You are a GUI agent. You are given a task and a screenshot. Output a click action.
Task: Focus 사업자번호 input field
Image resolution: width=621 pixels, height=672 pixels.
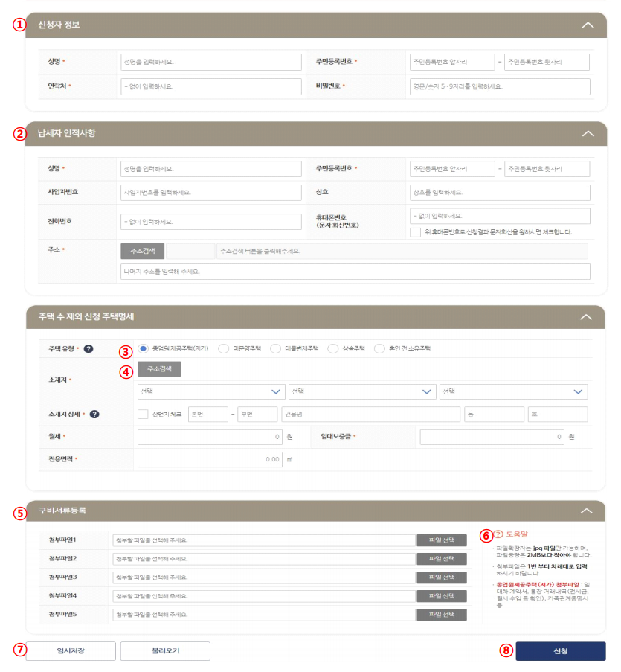(x=211, y=193)
